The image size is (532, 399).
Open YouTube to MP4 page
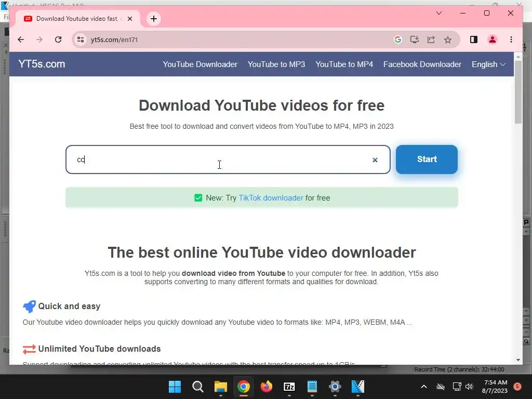344,64
